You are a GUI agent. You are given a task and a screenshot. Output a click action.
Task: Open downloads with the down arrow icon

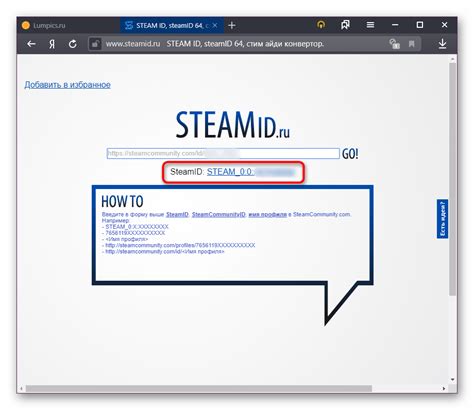tap(443, 44)
